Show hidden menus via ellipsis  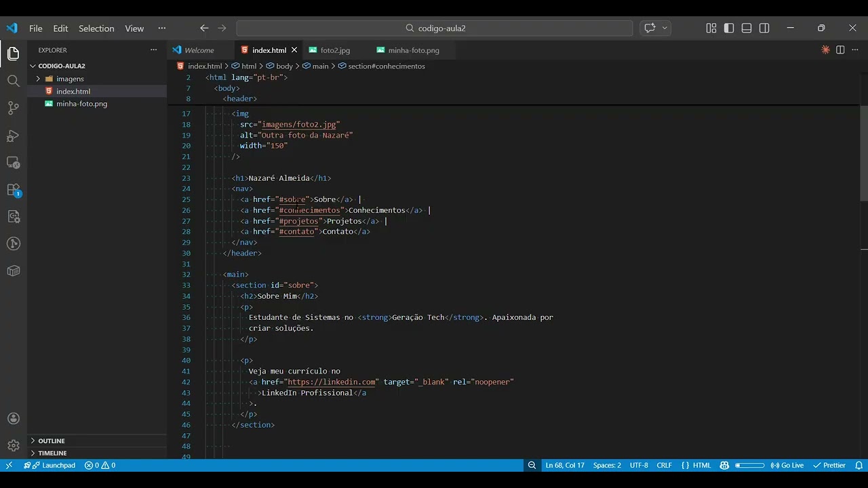pos(161,28)
